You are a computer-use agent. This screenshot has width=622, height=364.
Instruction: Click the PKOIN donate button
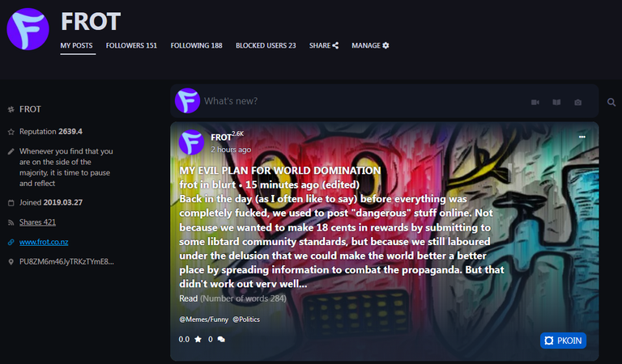563,341
